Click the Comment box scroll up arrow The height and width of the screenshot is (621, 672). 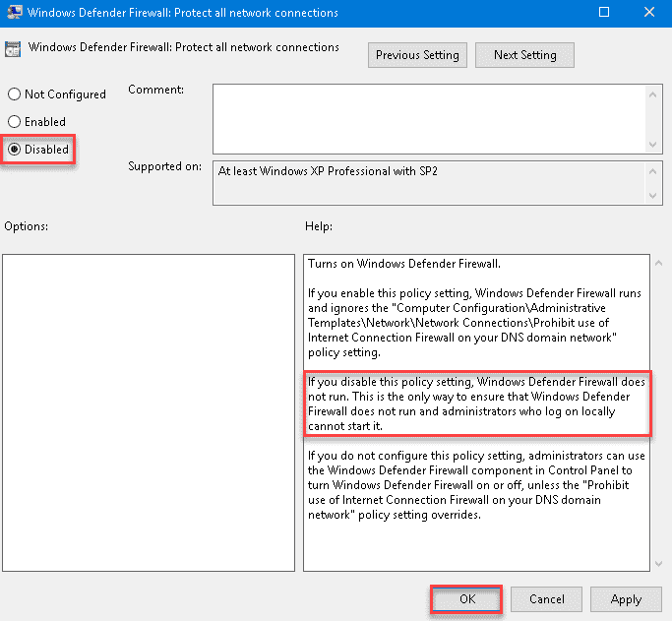652,94
